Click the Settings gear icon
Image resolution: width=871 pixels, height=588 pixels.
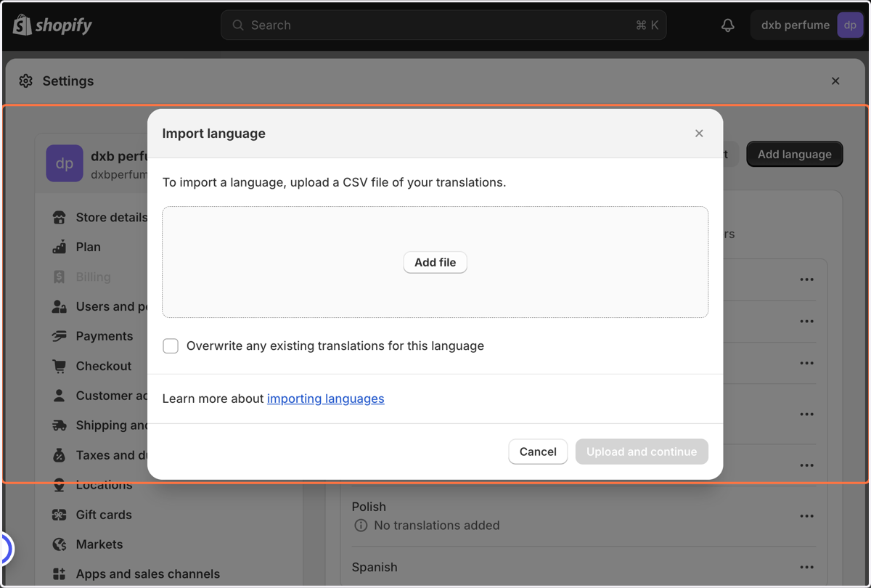click(x=26, y=81)
